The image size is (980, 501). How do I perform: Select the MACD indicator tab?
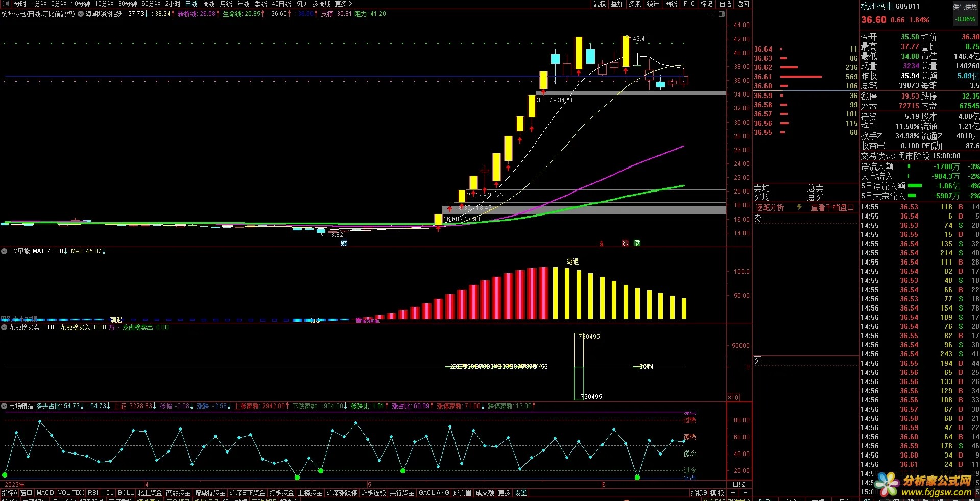click(45, 493)
